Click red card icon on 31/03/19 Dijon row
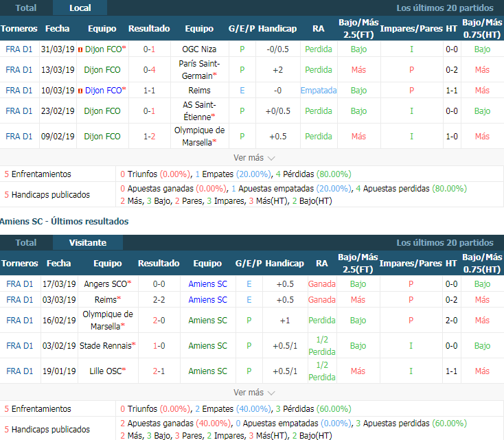Image resolution: width=504 pixels, height=440 pixels. (x=80, y=49)
